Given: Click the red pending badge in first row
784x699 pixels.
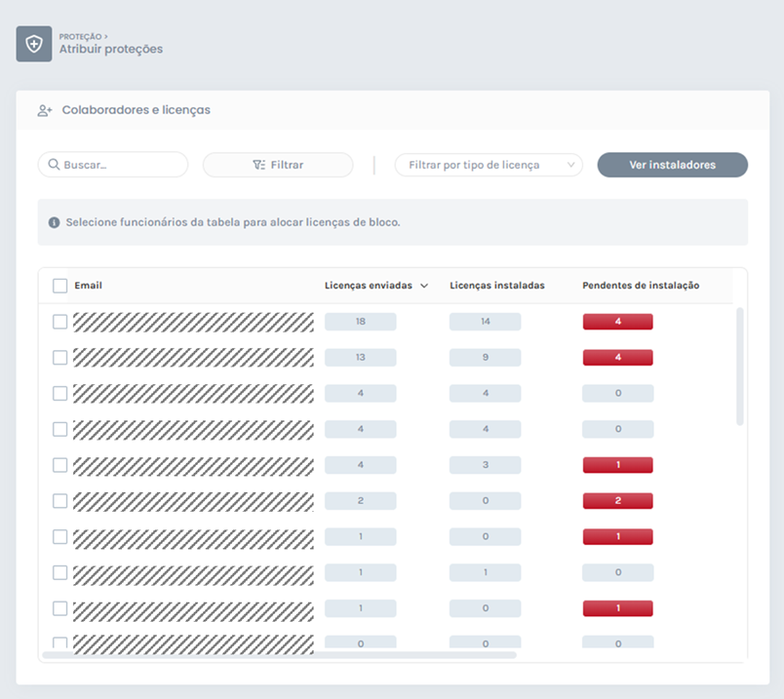Looking at the screenshot, I should pyautogui.click(x=617, y=322).
